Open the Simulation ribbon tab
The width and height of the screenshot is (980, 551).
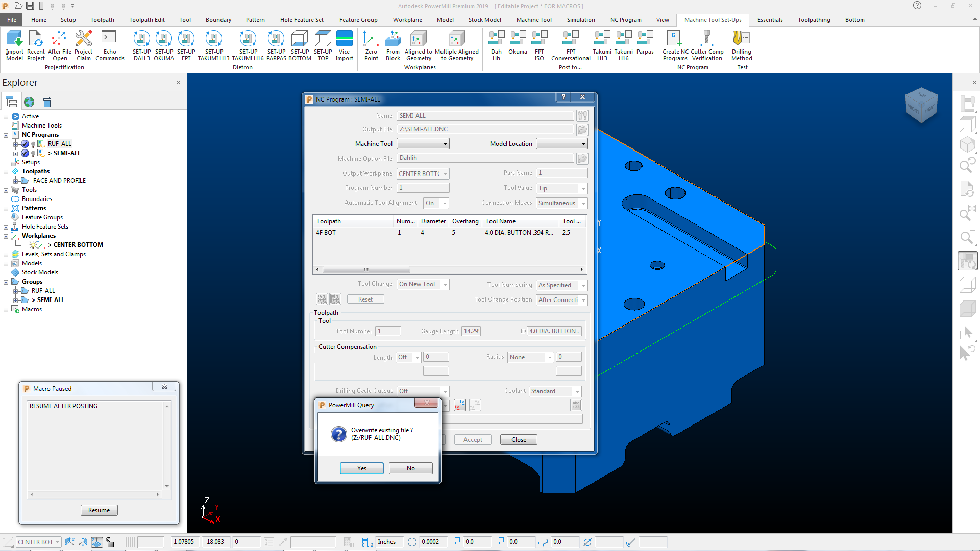point(580,20)
